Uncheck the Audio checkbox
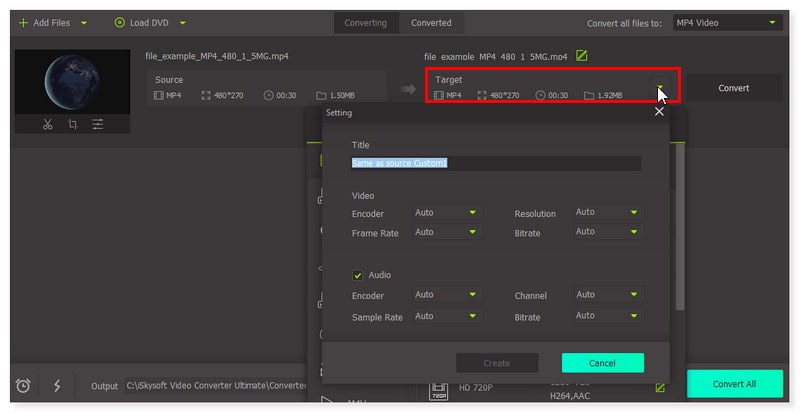Screen dimensions: 800x413 coord(357,275)
